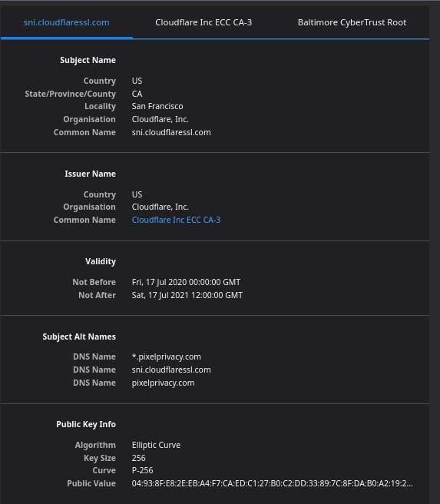The image size is (440, 504).
Task: Select the Locality value San Francisco
Action: tap(157, 106)
